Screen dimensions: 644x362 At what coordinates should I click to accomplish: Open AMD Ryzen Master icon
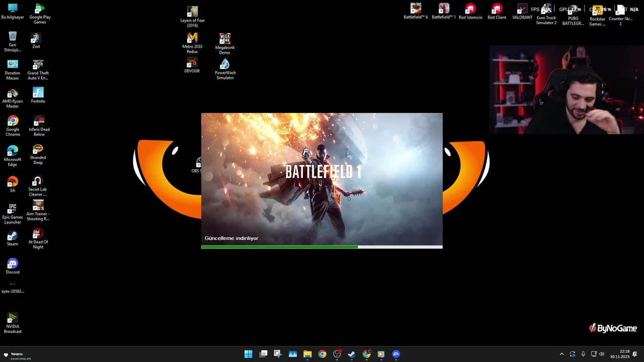pos(13,99)
